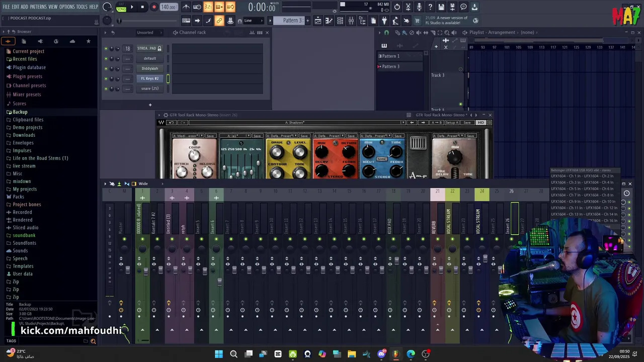This screenshot has height=362, width=644.
Task: Select the playlist mute tool icon
Action: pos(419,33)
